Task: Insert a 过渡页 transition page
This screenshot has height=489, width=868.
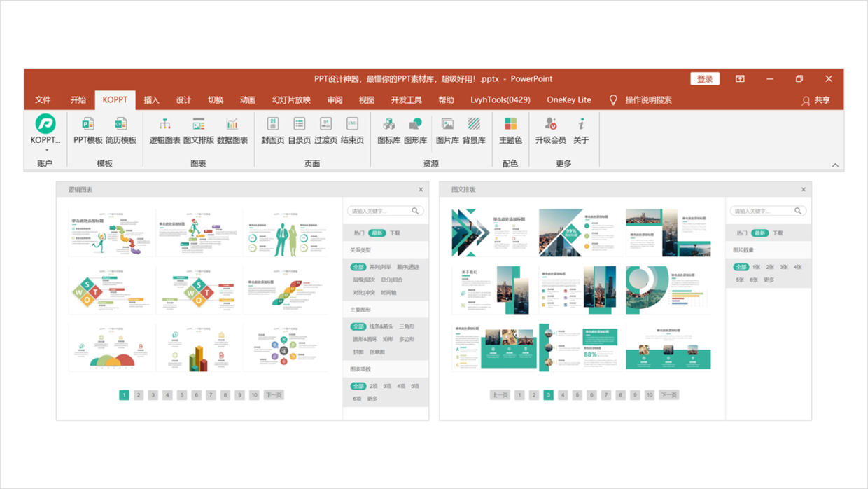Action: [x=325, y=131]
